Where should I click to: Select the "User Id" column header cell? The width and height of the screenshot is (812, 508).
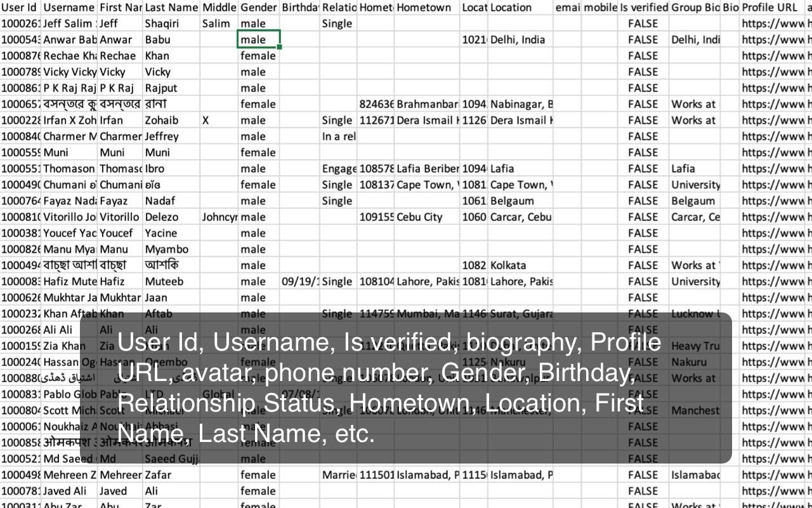20,8
